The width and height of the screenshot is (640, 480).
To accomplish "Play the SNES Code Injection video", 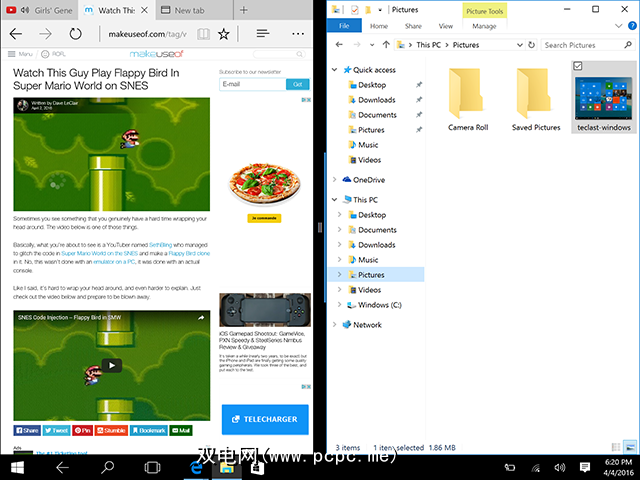I will tap(112, 365).
